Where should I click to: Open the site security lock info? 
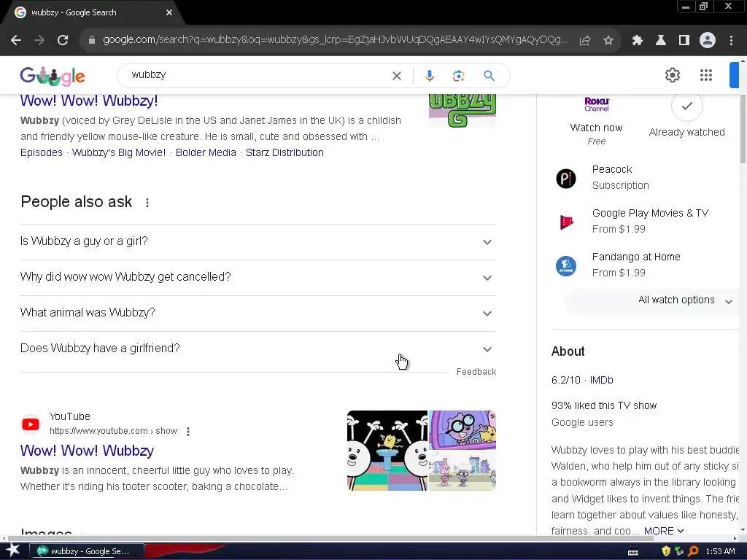[92, 41]
